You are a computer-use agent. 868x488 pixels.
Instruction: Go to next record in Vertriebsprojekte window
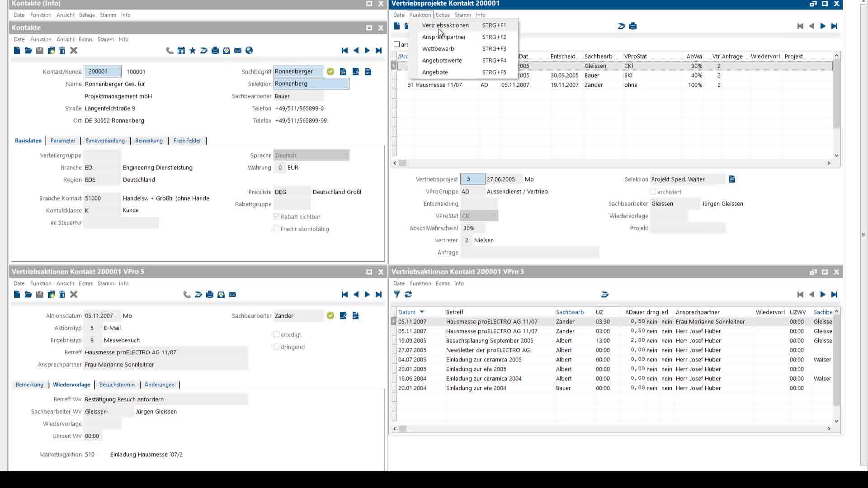click(x=823, y=26)
